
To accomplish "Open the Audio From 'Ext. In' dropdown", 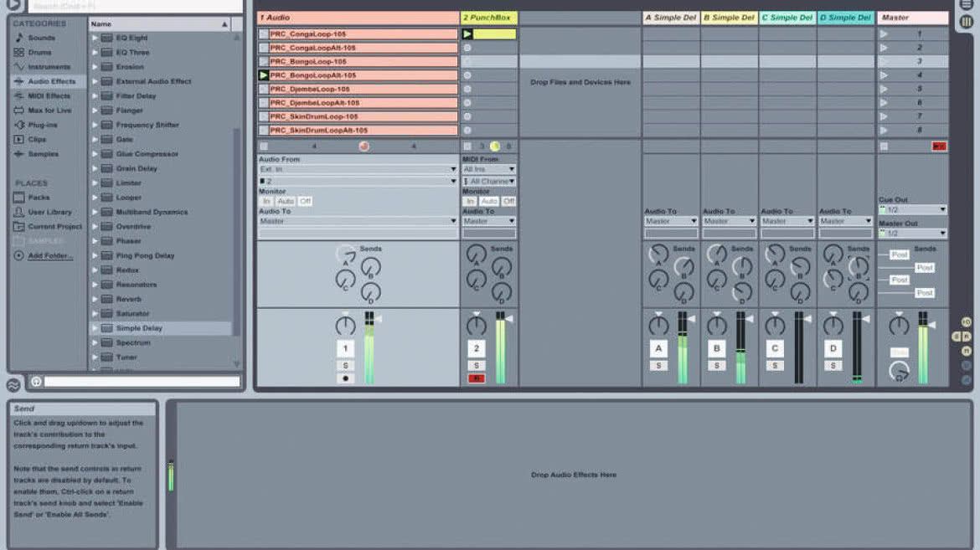I will (x=358, y=169).
